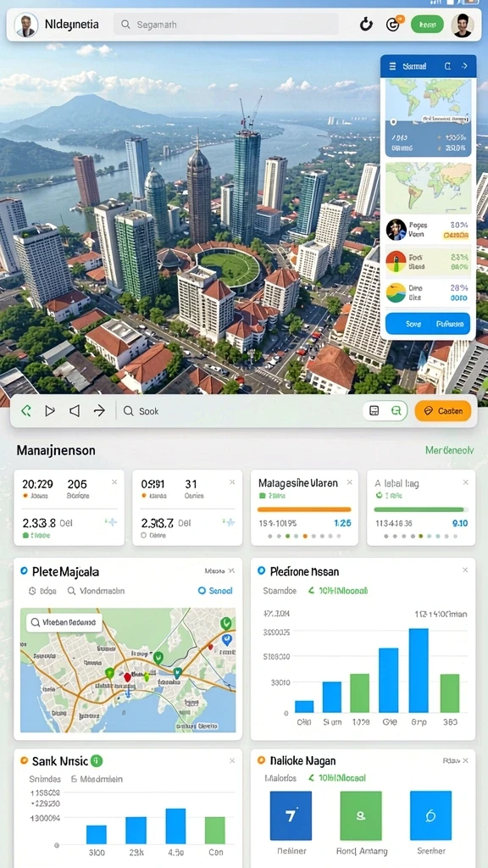Close the Pleafrone hsaan chart panel

[x=465, y=570]
